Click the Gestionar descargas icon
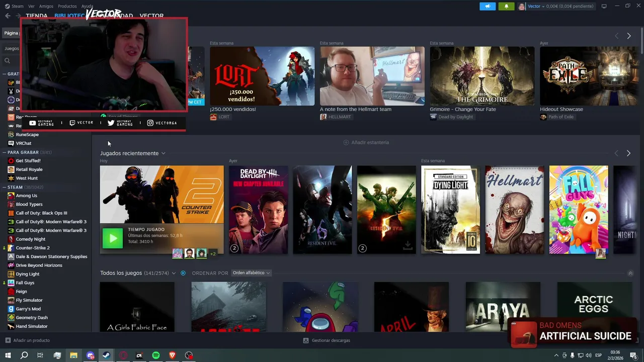 tap(306, 340)
